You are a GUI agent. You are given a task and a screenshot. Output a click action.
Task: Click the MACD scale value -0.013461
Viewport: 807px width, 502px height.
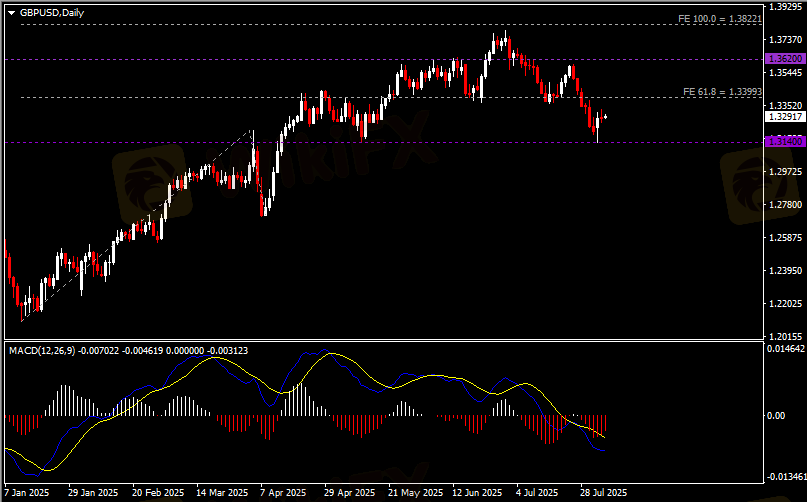(787, 477)
